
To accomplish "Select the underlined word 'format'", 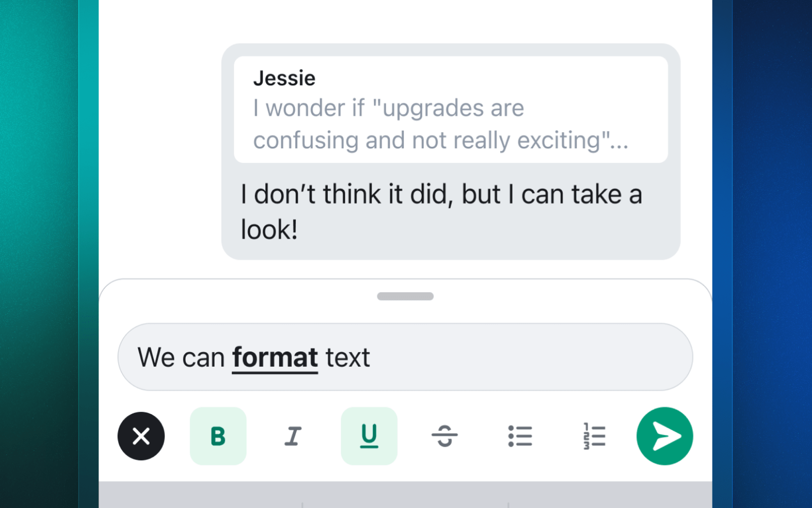I will [x=275, y=357].
